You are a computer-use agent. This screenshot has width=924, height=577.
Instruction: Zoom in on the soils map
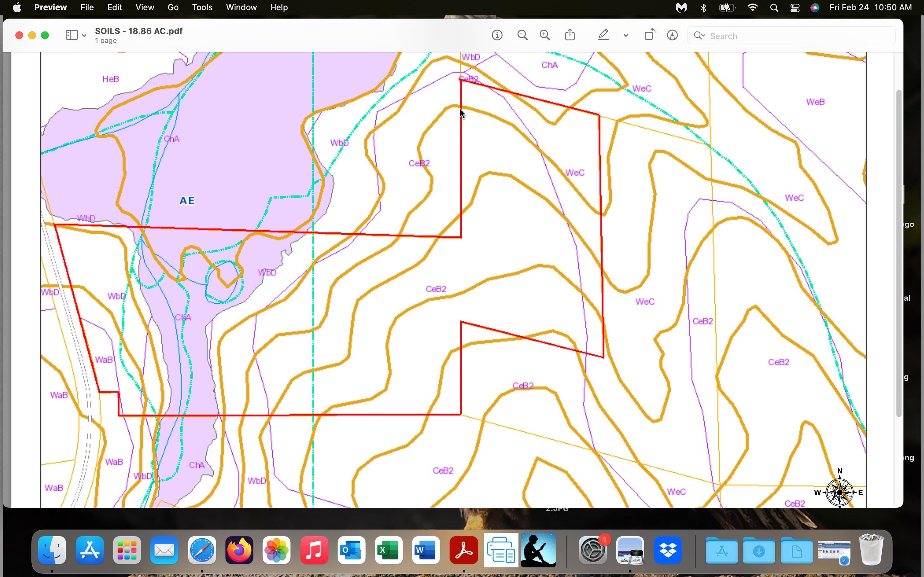pos(545,36)
